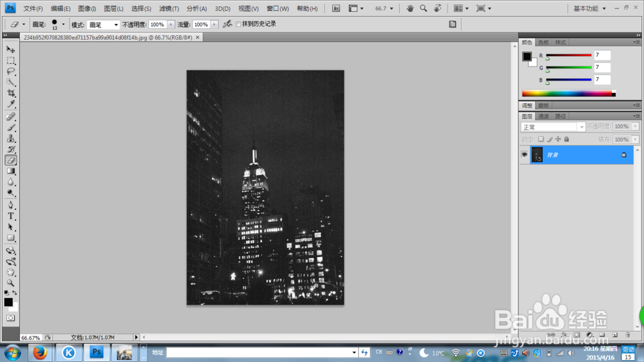Select the 3D Orbit camera tool
The height and width of the screenshot is (362, 644).
click(x=11, y=262)
